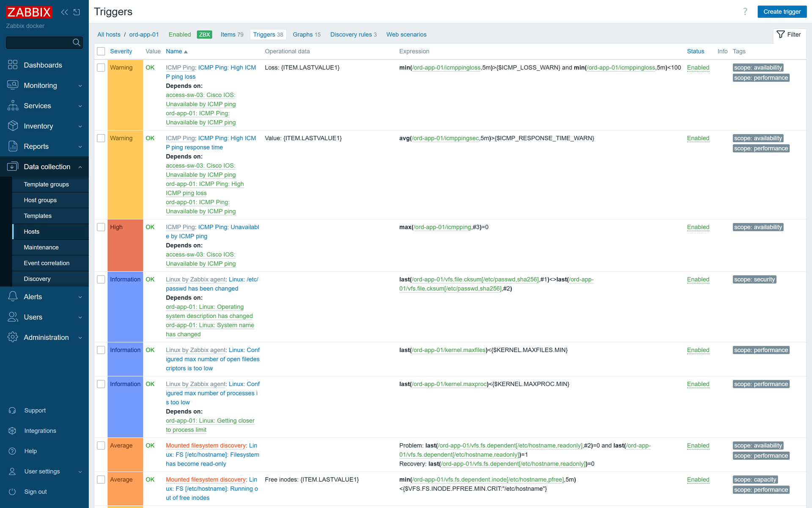
Task: Click the Users people icon
Action: click(13, 317)
